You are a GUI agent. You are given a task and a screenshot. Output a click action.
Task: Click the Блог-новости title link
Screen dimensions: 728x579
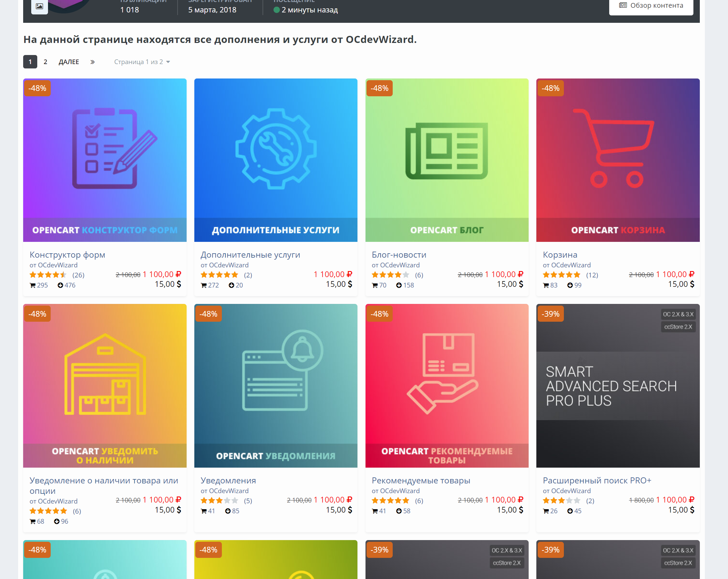(x=399, y=254)
